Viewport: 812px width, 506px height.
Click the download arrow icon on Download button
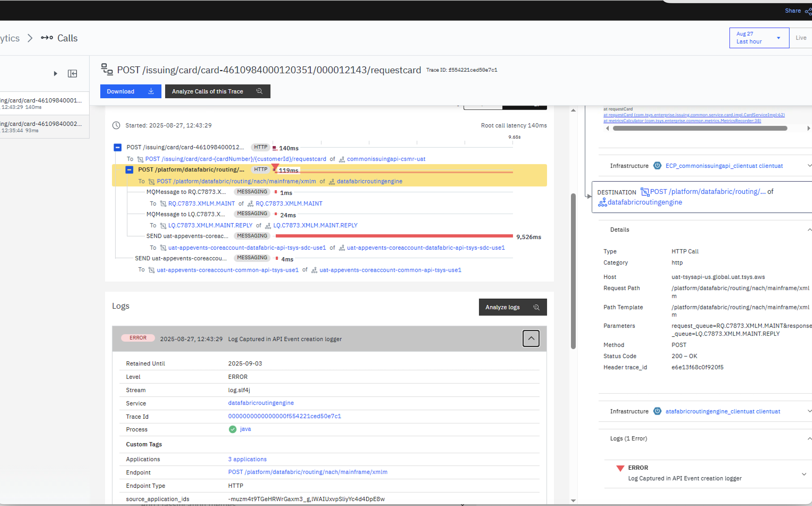tap(151, 91)
